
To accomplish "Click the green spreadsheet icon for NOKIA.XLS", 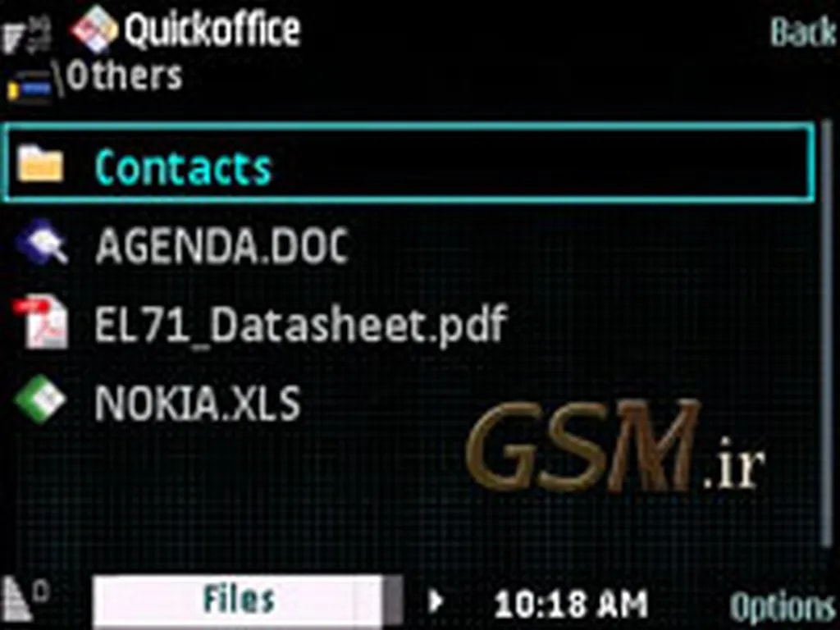I will (x=40, y=400).
